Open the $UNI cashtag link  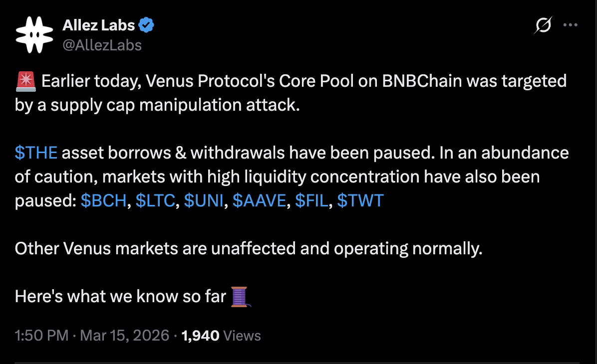point(205,200)
